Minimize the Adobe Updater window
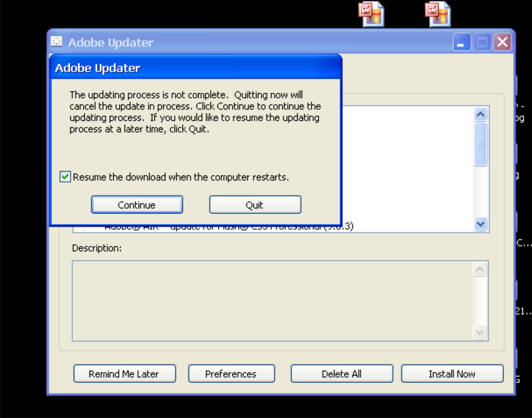Viewport: 532px width, 418px height. (462, 42)
